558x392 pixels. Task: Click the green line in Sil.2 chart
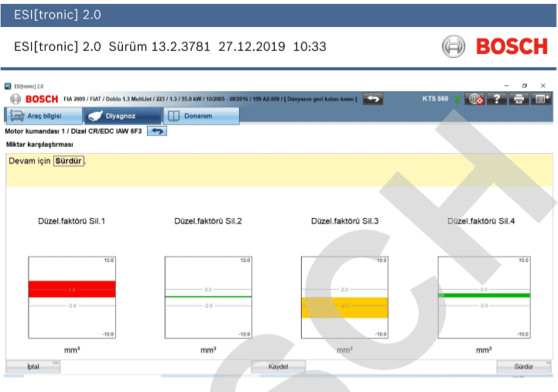point(208,296)
